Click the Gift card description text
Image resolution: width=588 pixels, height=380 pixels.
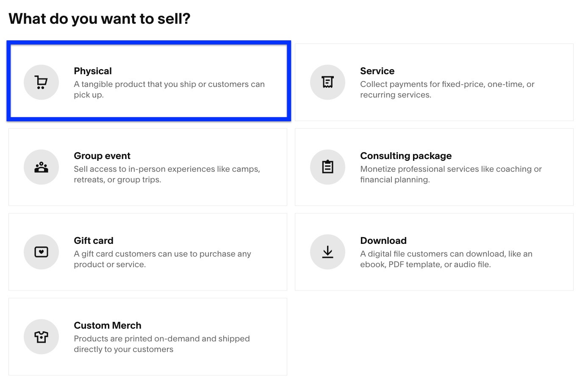tap(162, 259)
